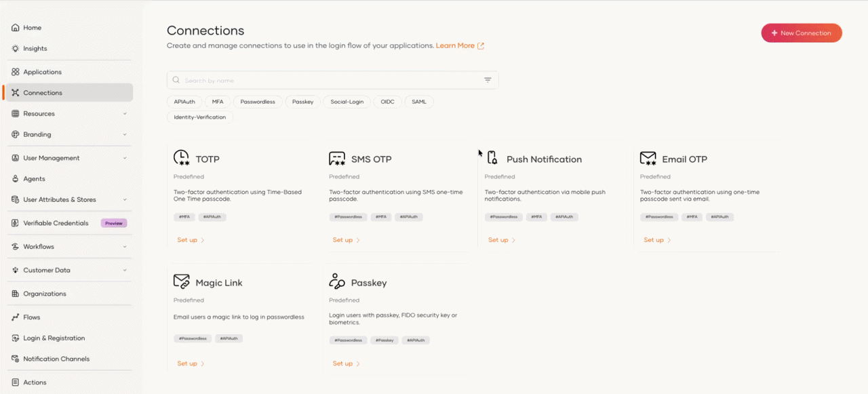868x394 pixels.
Task: Click the magnifier icon in search box
Action: [x=176, y=80]
